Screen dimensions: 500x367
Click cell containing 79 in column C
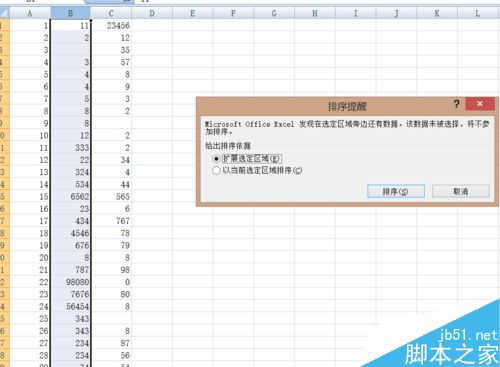(111, 246)
